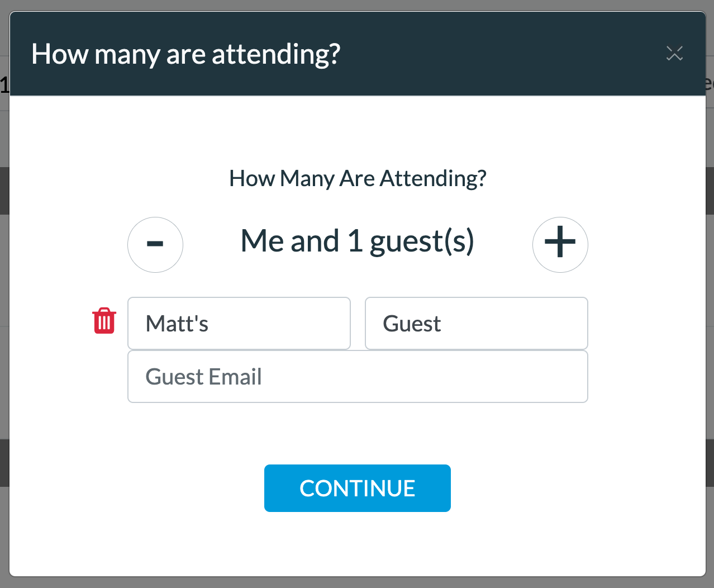Screen dimensions: 714x588
Task: Focus the Guest Email input field
Action: click(358, 377)
